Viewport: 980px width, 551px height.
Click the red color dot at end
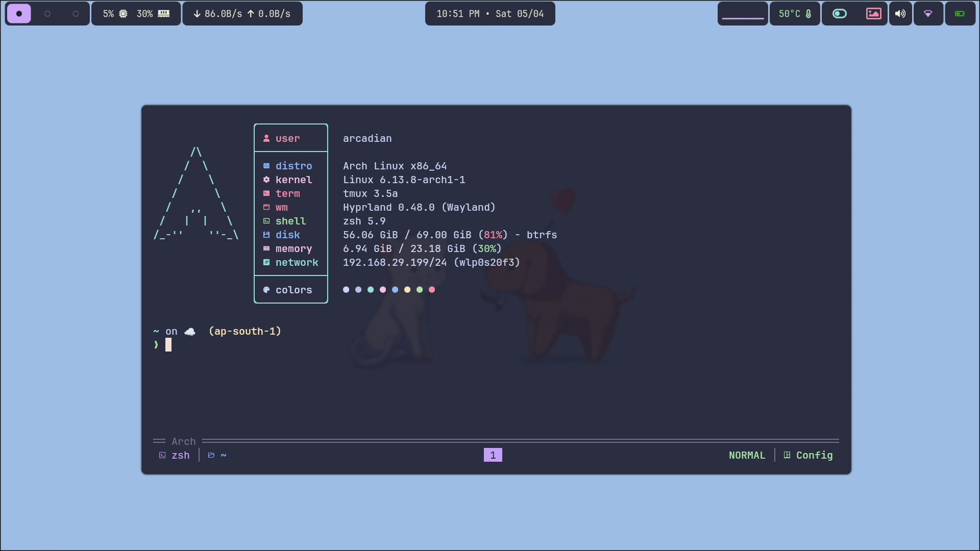point(432,289)
